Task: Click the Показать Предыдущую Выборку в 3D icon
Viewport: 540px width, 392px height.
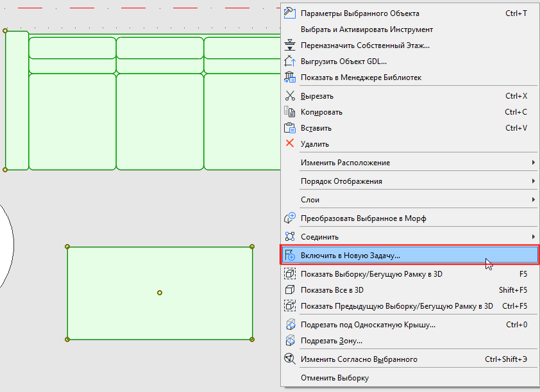Action: (x=290, y=306)
